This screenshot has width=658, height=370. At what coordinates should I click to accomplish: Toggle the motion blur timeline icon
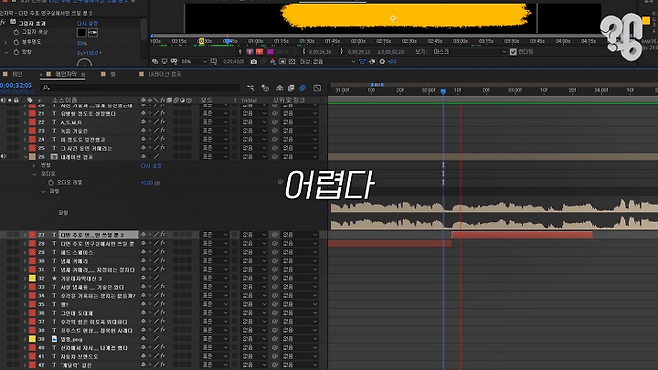(x=303, y=88)
